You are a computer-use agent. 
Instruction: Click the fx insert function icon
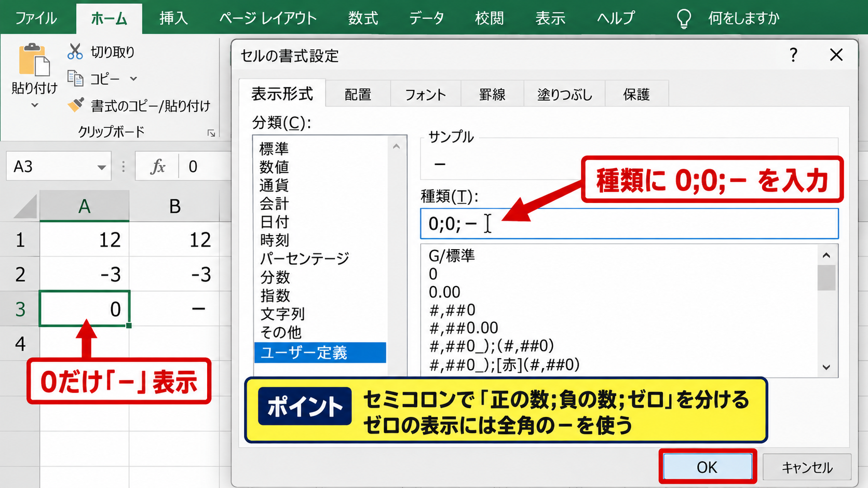click(157, 167)
